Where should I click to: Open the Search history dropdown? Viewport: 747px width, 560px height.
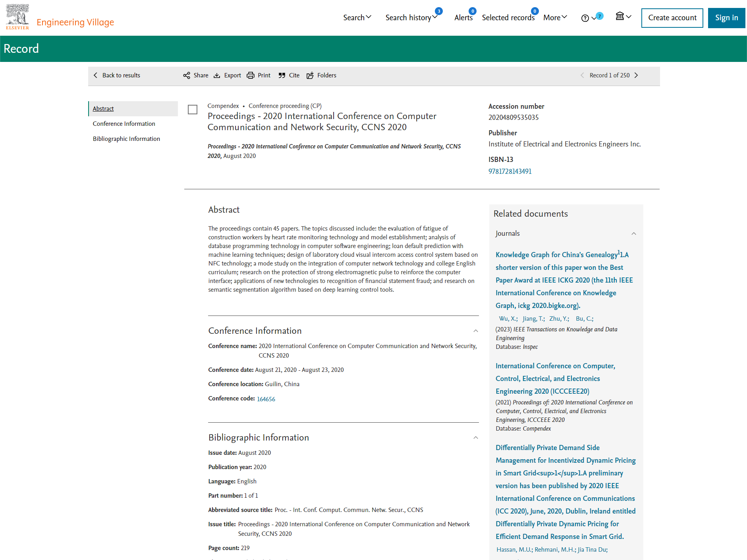click(x=411, y=17)
